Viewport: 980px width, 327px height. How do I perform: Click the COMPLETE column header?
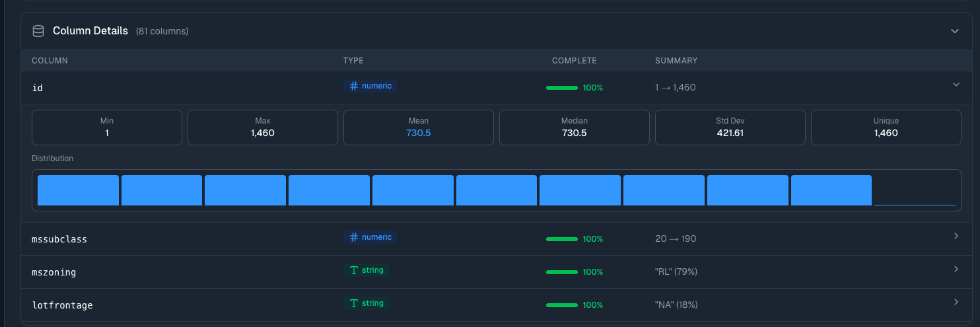(x=574, y=61)
